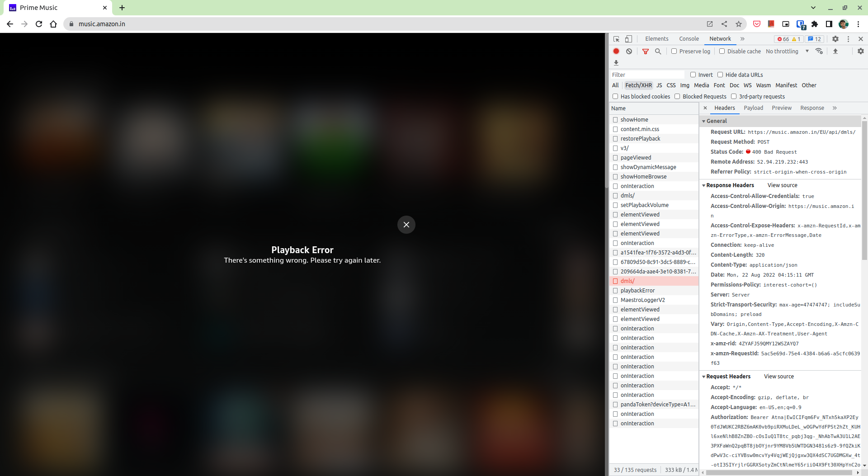The width and height of the screenshot is (868, 476).
Task: Open DevTools settings gear
Action: coord(835,39)
